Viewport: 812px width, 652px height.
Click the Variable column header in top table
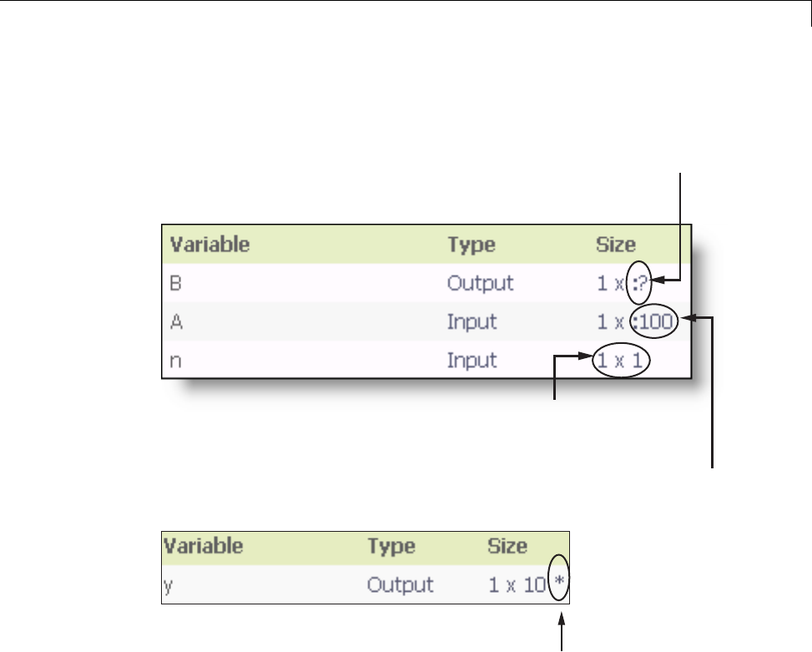click(210, 245)
